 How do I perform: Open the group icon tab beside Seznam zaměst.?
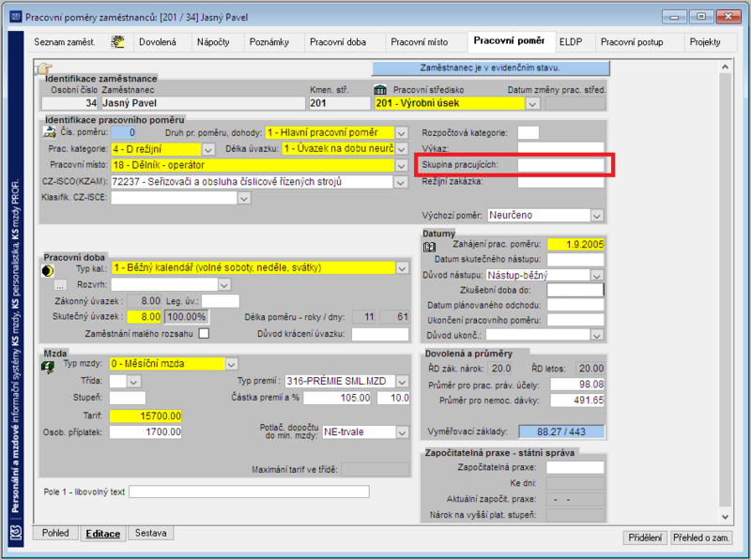[x=117, y=42]
